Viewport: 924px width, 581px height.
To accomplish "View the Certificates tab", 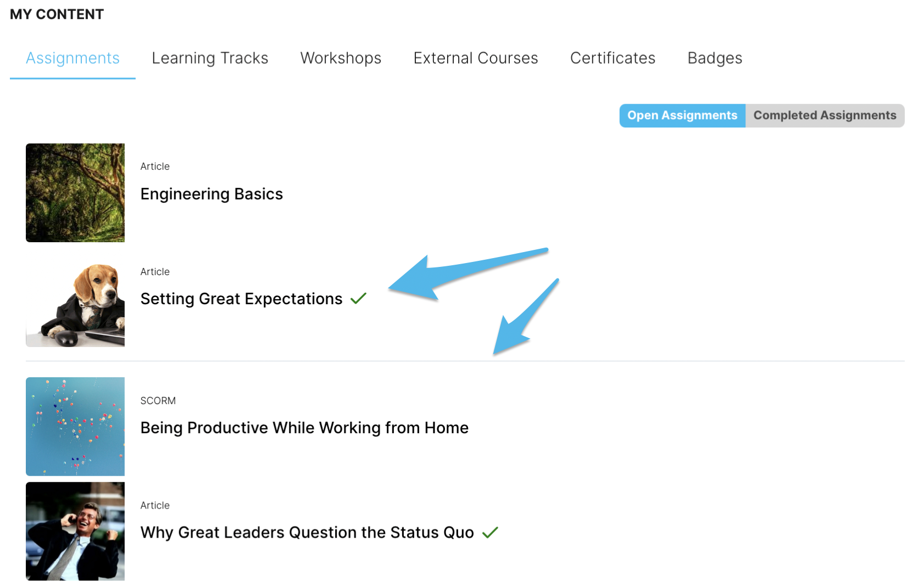I will (x=613, y=58).
